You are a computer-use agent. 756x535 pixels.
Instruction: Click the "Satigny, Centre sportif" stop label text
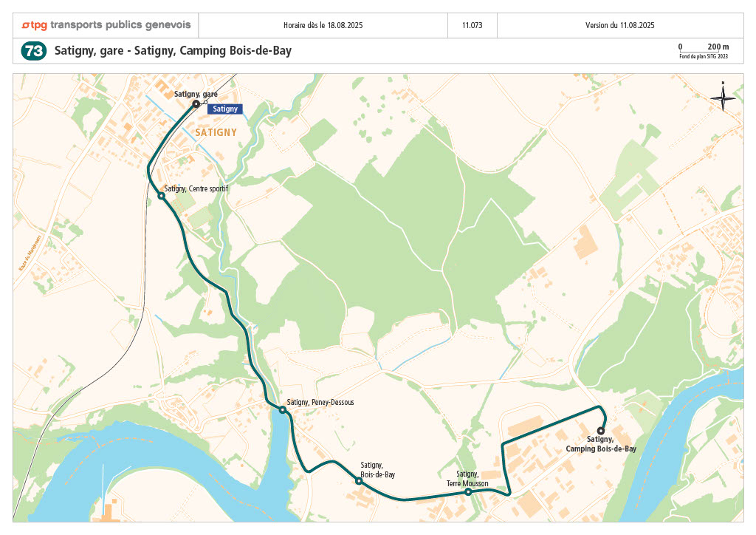coord(196,188)
